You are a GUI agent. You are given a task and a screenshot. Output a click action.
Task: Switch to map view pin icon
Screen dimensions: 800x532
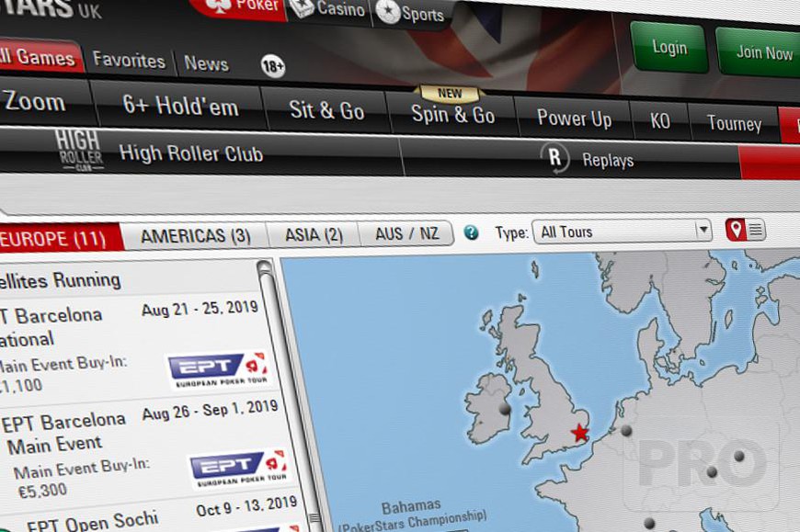tap(736, 230)
